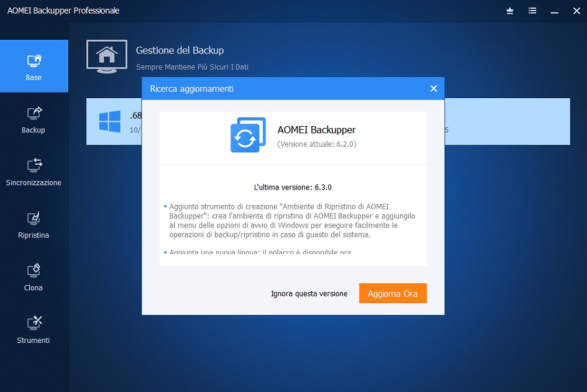Screen dimensions: 587x392
Task: Click the crown upgrade icon in title bar
Action: click(509, 11)
